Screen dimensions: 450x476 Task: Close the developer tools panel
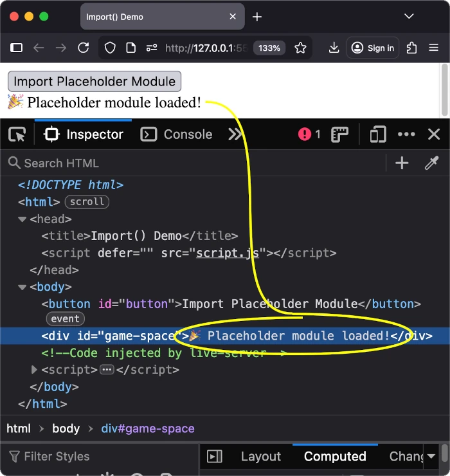click(434, 134)
